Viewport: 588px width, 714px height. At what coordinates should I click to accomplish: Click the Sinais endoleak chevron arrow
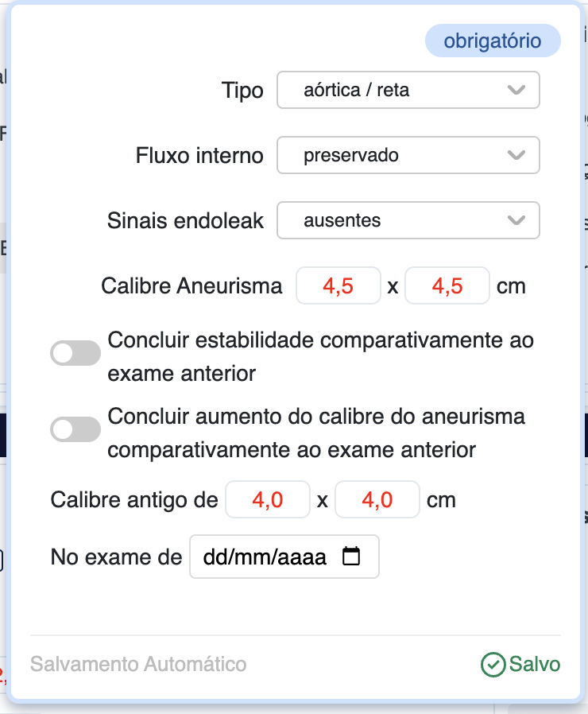click(516, 220)
